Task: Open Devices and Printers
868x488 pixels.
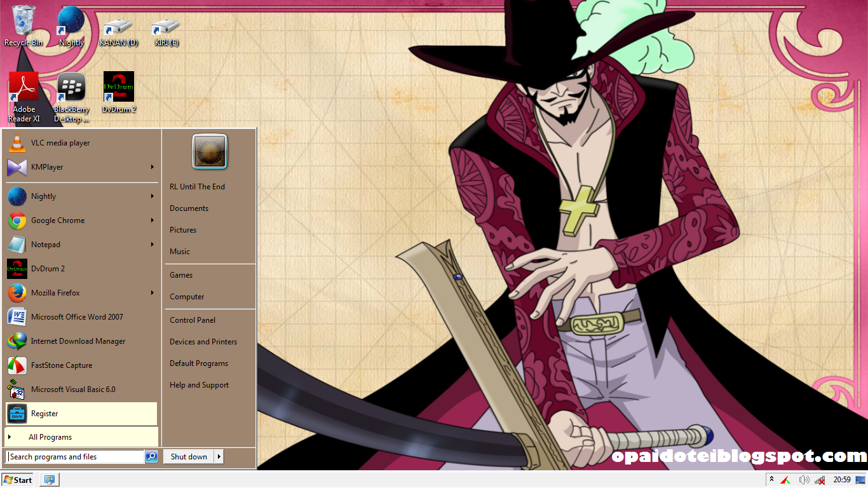Action: pyautogui.click(x=210, y=342)
